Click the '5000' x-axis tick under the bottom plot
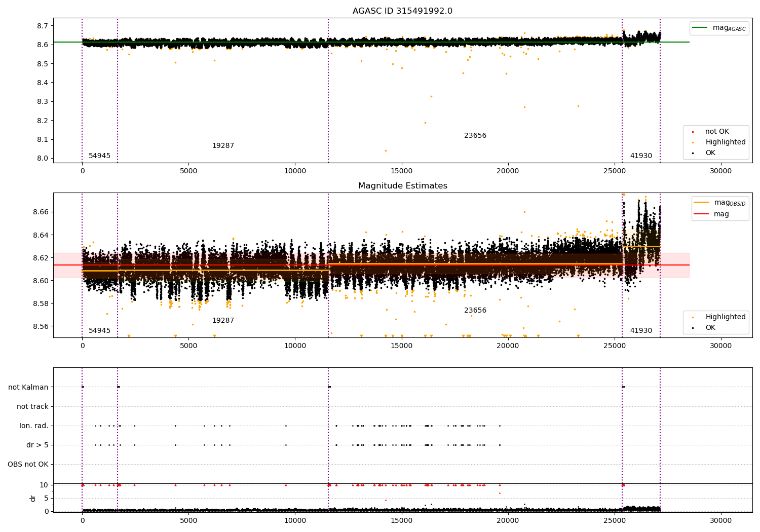This screenshot has height=532, width=760. tap(188, 520)
